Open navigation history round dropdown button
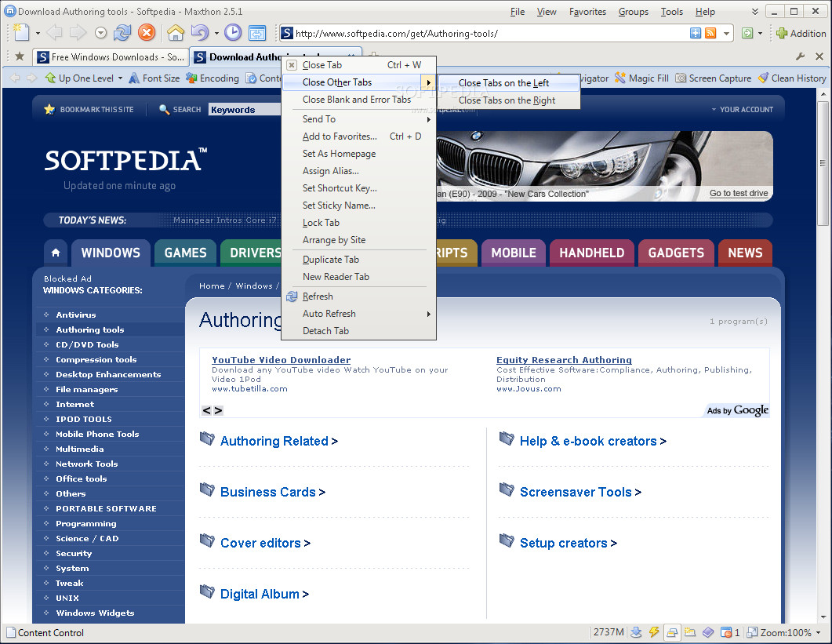The height and width of the screenshot is (644, 832). pyautogui.click(x=101, y=34)
